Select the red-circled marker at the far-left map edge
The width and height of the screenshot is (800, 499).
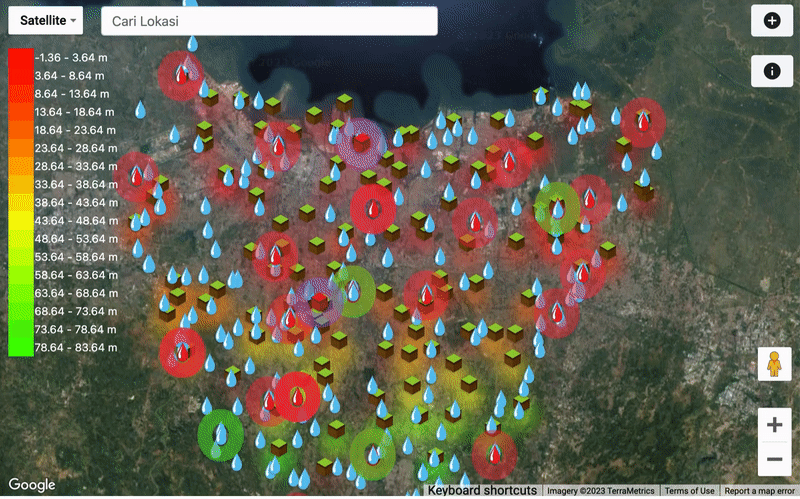tap(136, 175)
